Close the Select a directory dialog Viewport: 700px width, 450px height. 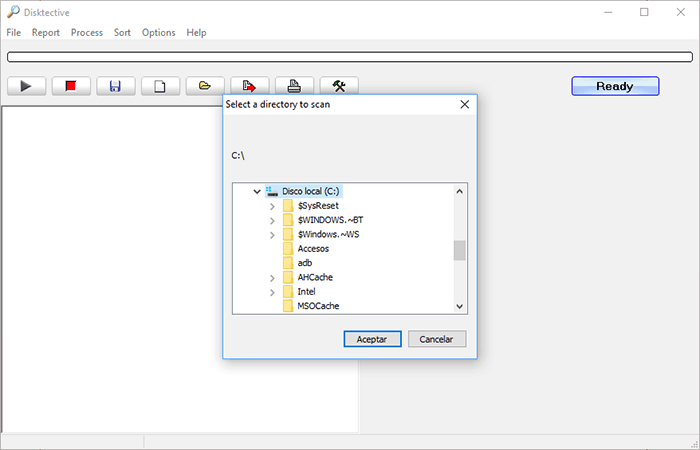[464, 104]
